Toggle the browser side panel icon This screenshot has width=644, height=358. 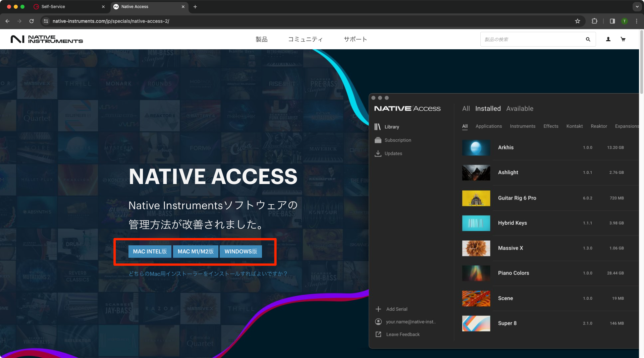click(612, 21)
